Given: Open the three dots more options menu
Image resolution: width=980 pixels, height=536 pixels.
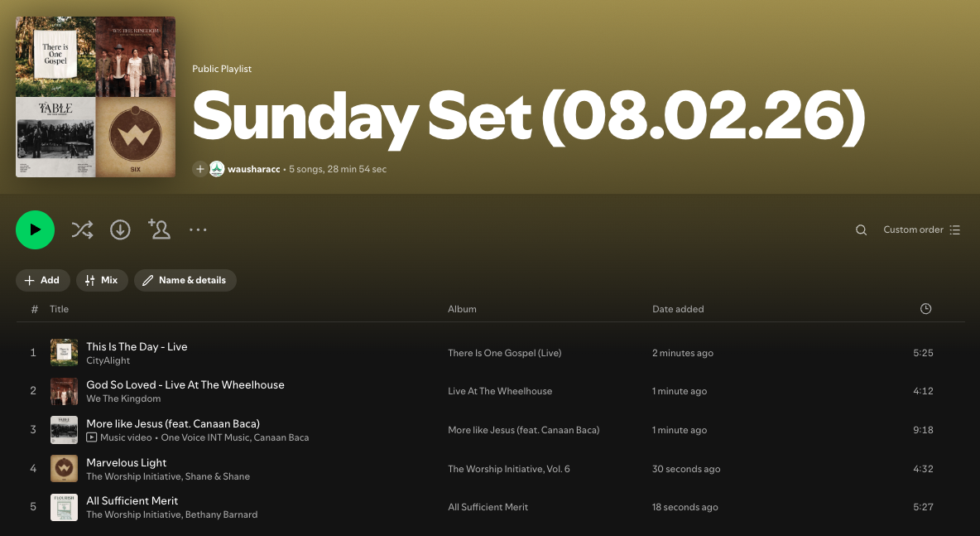Looking at the screenshot, I should click(198, 229).
